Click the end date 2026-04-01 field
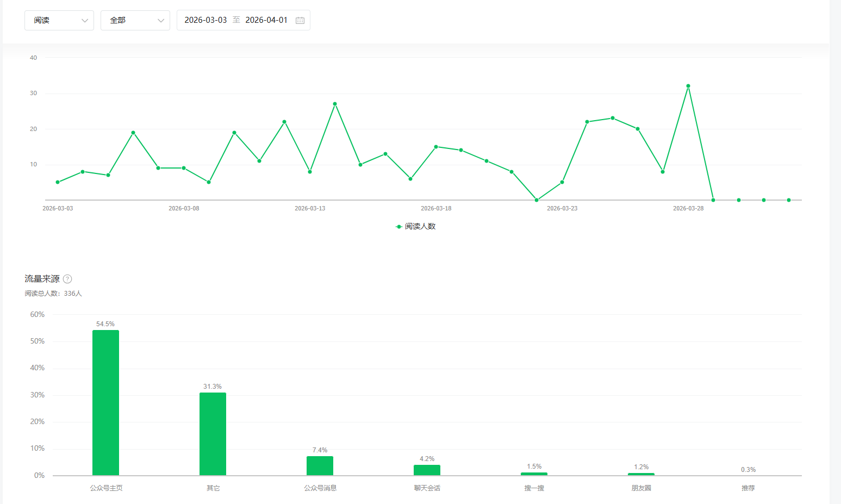Viewport: 841px width, 504px height. 266,20
